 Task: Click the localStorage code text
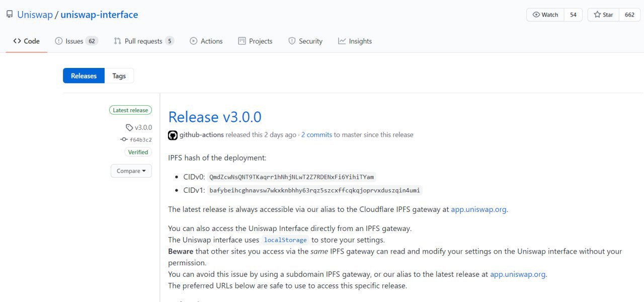pyautogui.click(x=285, y=240)
